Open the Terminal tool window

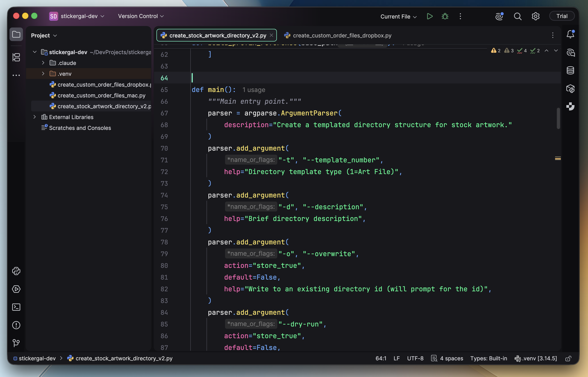pyautogui.click(x=16, y=307)
